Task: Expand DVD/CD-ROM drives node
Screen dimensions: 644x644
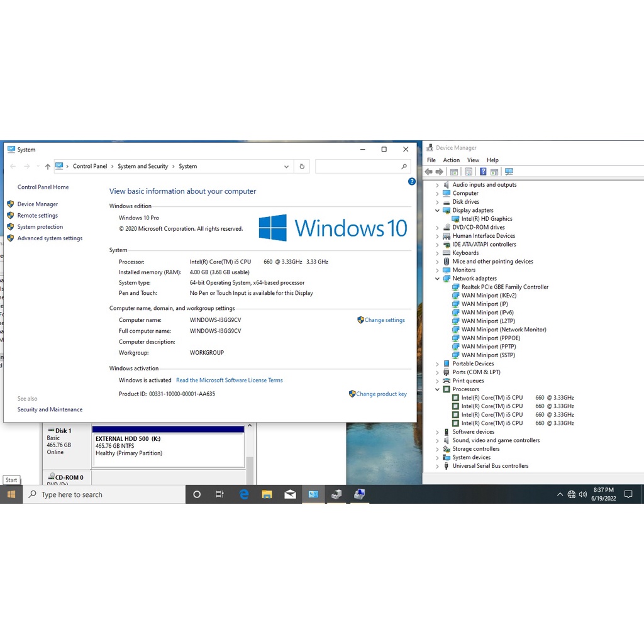Action: tap(438, 228)
